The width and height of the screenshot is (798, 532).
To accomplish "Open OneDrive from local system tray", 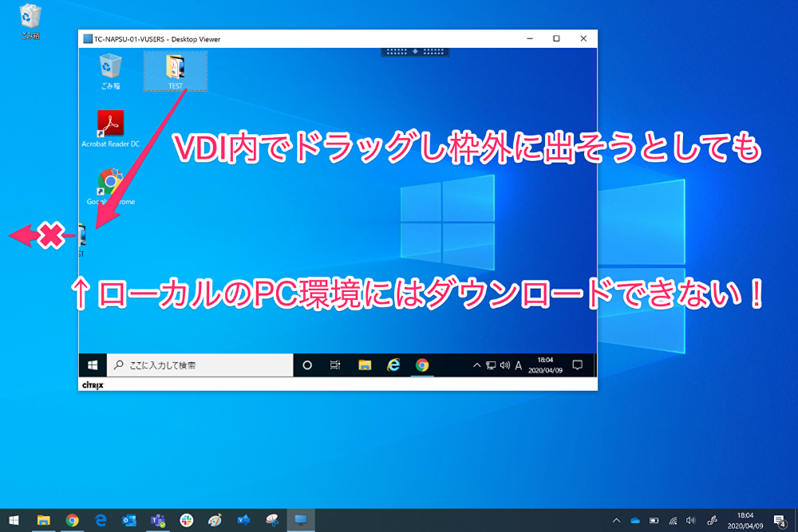I will coord(635,520).
